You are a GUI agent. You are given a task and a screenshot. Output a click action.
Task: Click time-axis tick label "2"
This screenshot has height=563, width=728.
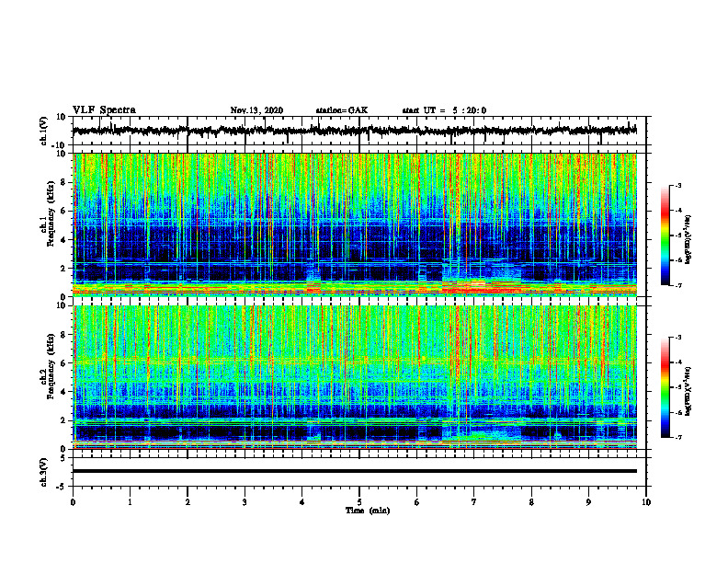[188, 502]
